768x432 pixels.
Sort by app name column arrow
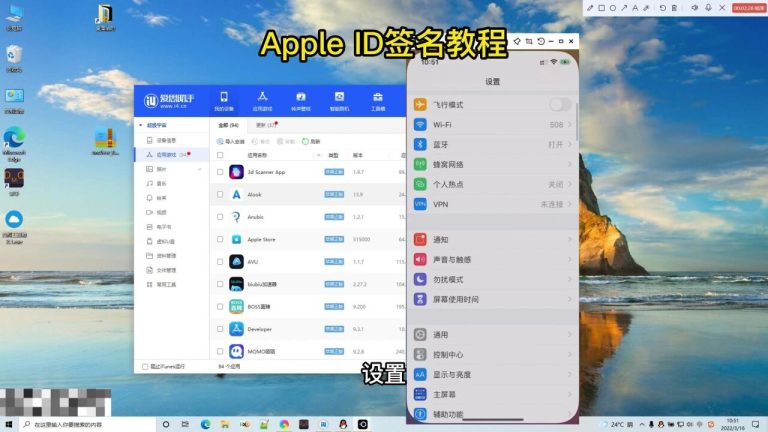(318, 155)
